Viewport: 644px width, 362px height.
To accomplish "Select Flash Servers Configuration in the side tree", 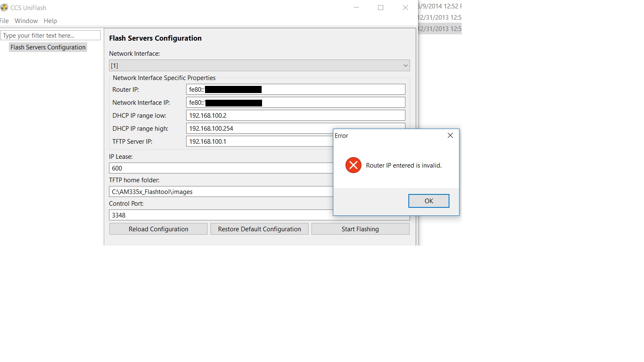I will click(48, 47).
